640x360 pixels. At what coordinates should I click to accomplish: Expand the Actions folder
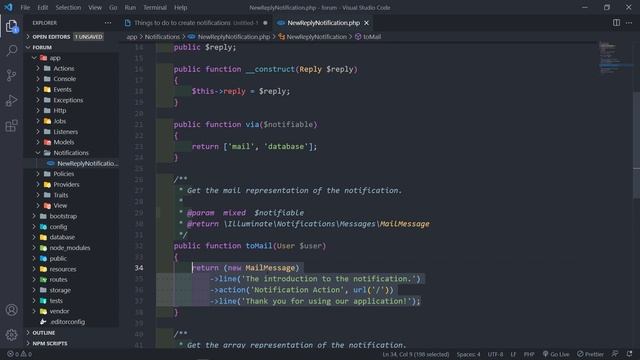tap(71, 69)
